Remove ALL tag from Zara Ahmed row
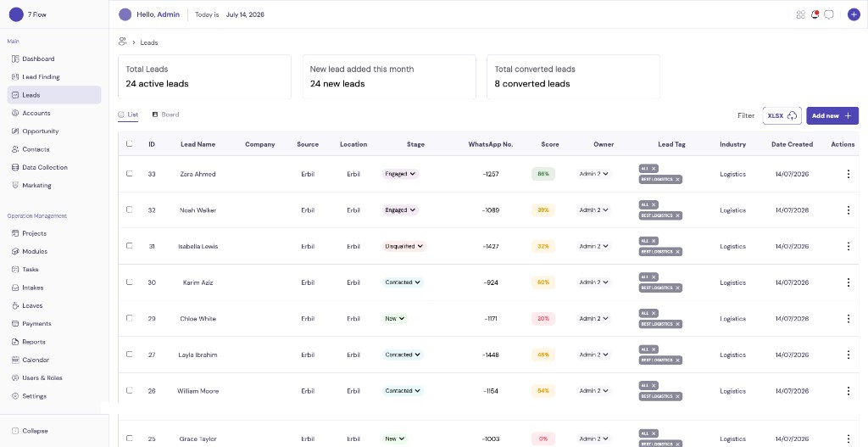 [654, 169]
